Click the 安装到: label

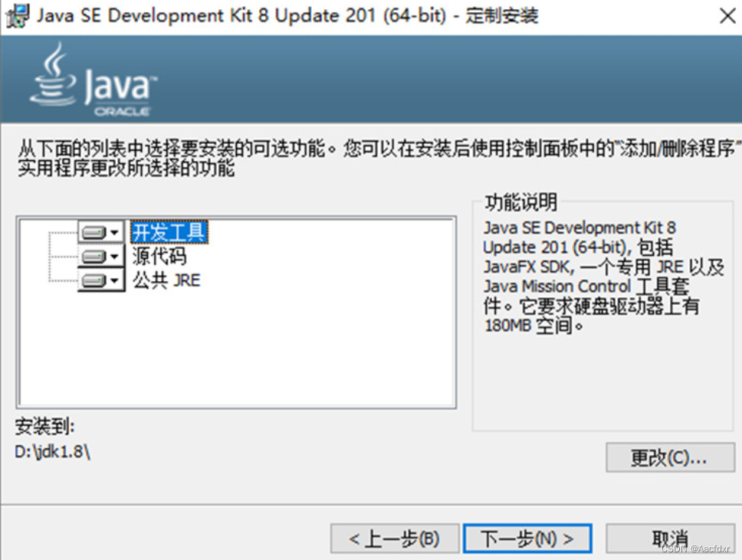[44, 427]
